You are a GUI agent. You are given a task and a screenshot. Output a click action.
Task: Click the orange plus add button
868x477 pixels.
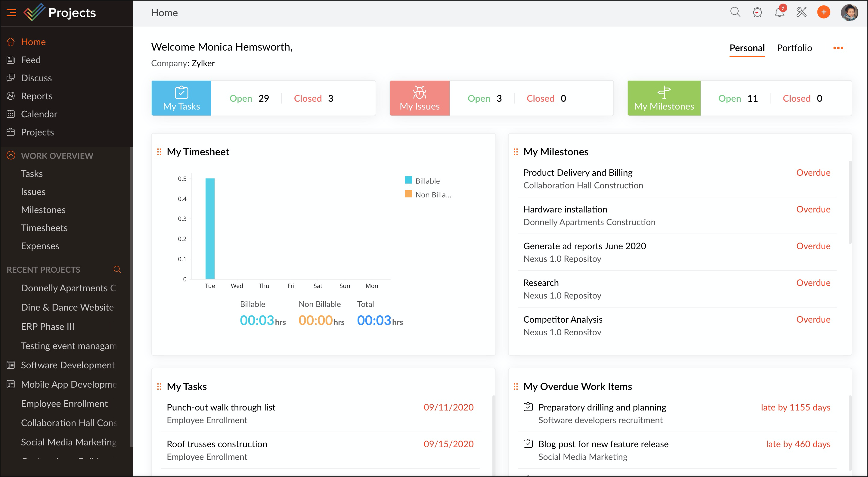click(823, 12)
